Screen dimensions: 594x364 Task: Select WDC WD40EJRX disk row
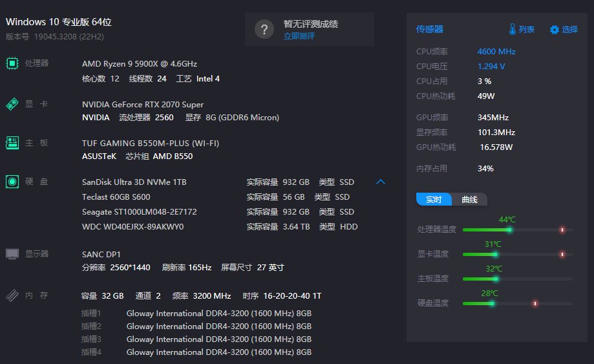[x=220, y=226]
